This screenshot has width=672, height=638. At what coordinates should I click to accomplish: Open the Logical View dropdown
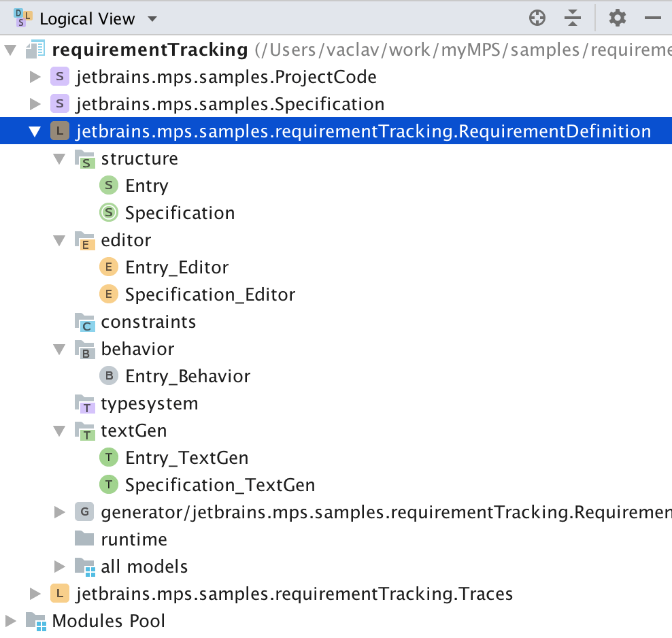pyautogui.click(x=151, y=19)
